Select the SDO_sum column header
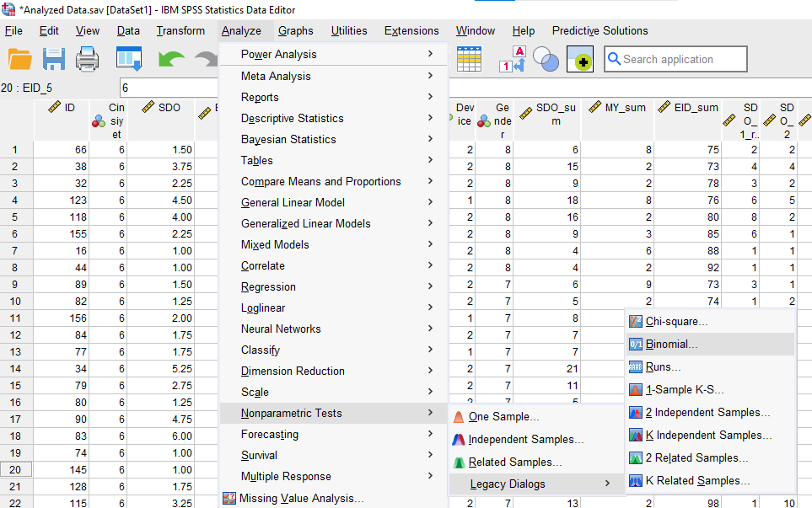 pos(548,120)
